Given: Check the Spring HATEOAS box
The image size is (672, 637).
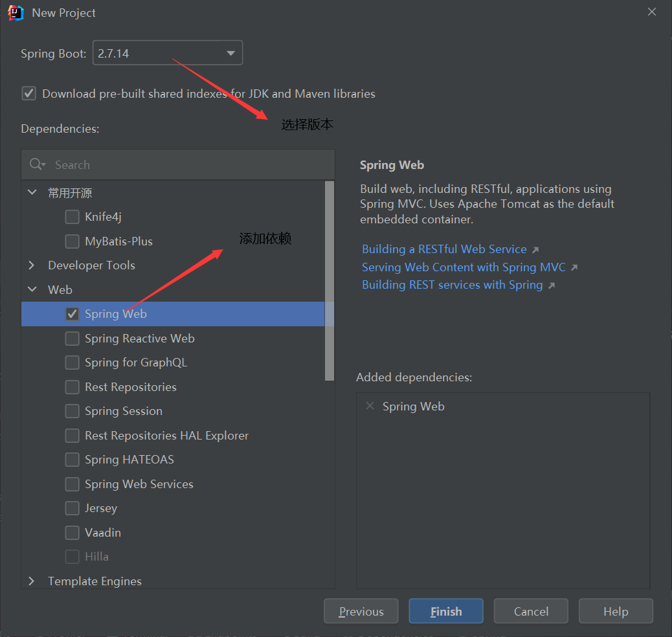Looking at the screenshot, I should point(72,459).
